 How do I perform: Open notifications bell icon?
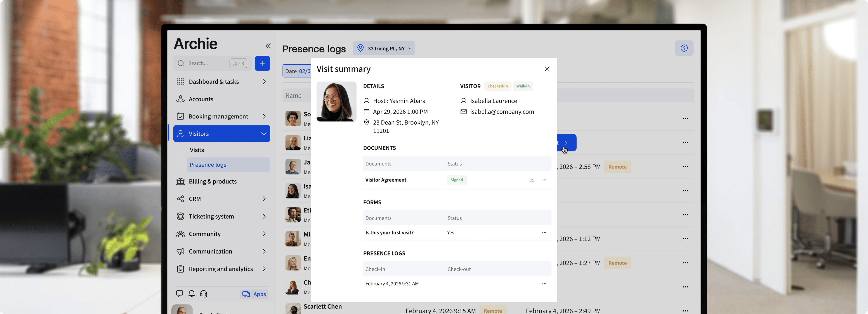pyautogui.click(x=191, y=293)
